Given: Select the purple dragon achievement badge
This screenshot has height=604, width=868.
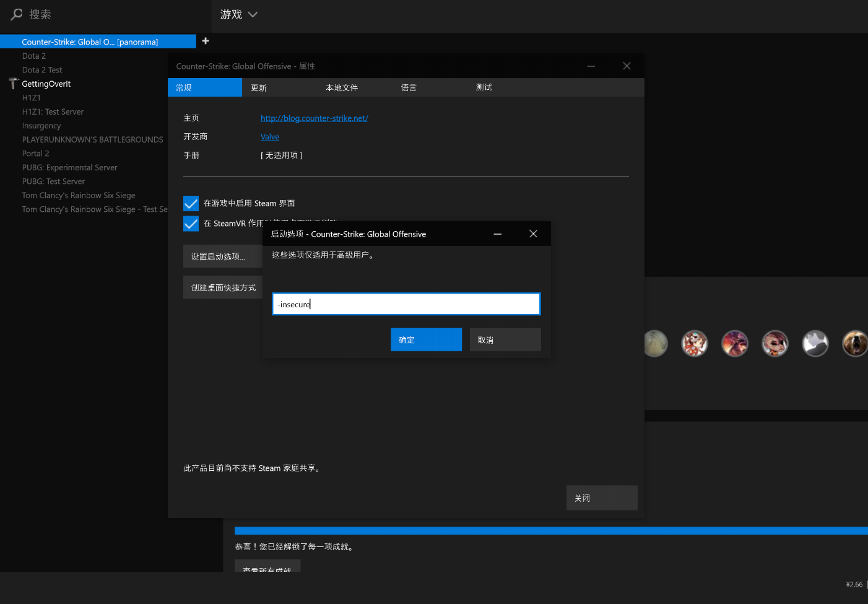Looking at the screenshot, I should point(735,343).
